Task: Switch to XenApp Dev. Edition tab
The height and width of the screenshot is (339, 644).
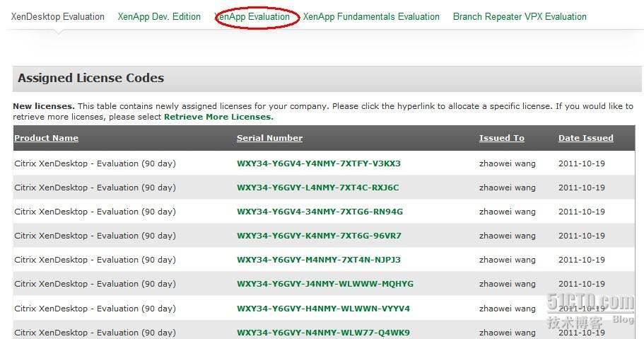Action: click(159, 16)
